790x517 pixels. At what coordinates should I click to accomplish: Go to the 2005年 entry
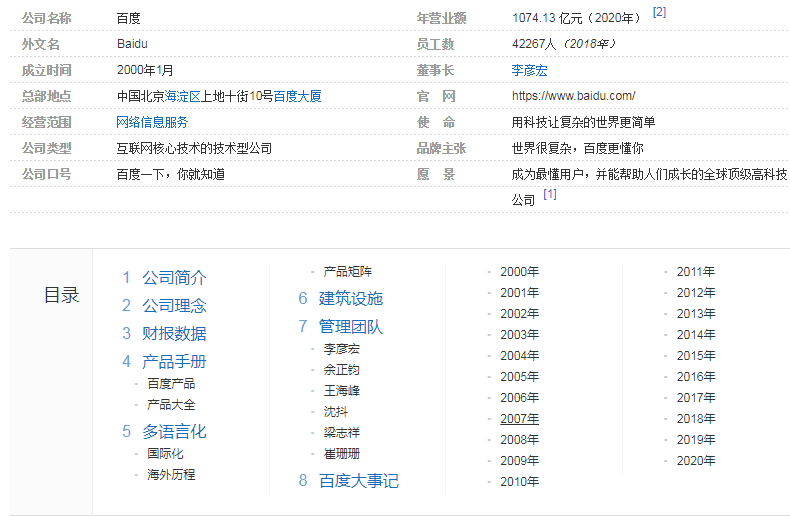(x=519, y=376)
